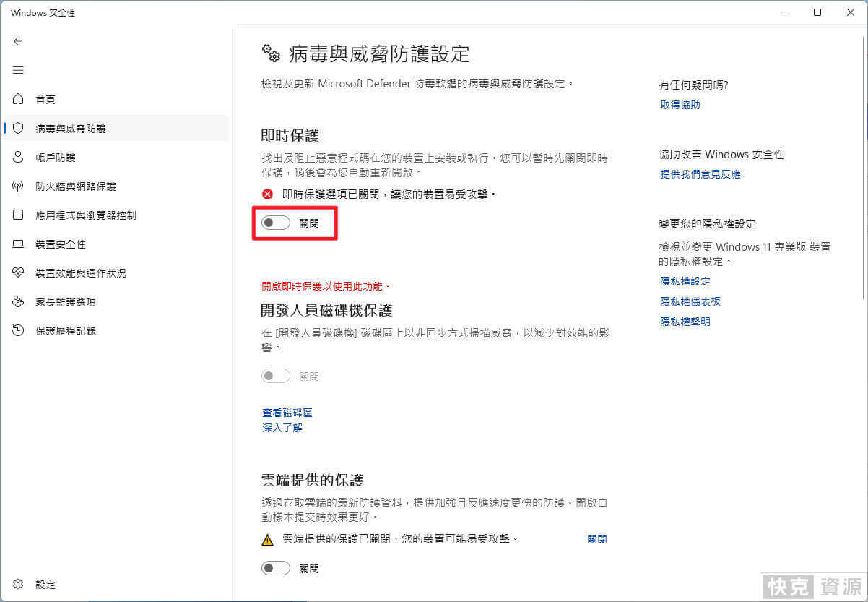Click the yellow warning icon under 雲端提供的保護
The width and height of the screenshot is (868, 602).
(x=268, y=539)
